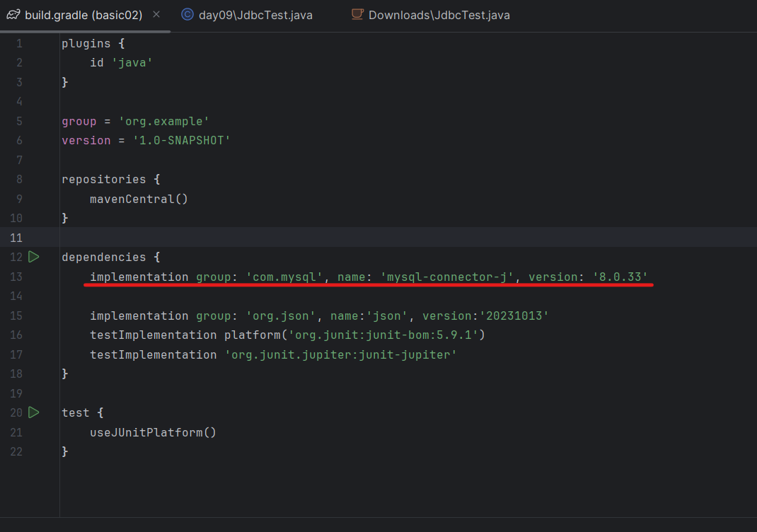The image size is (757, 532).
Task: Click the Gradle elephant icon on build.gradle tab
Action: coord(14,13)
